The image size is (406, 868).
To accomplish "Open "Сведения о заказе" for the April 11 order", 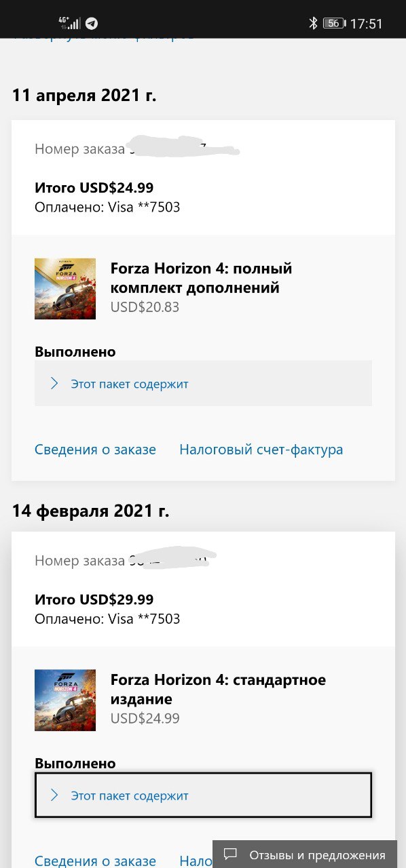I will (95, 450).
